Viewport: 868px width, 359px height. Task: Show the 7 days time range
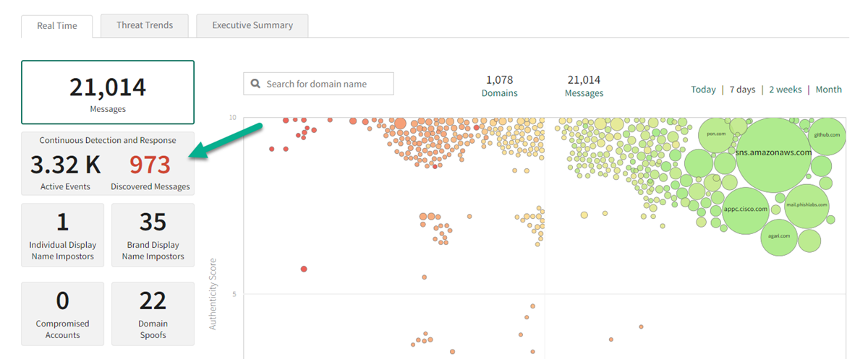tap(742, 90)
